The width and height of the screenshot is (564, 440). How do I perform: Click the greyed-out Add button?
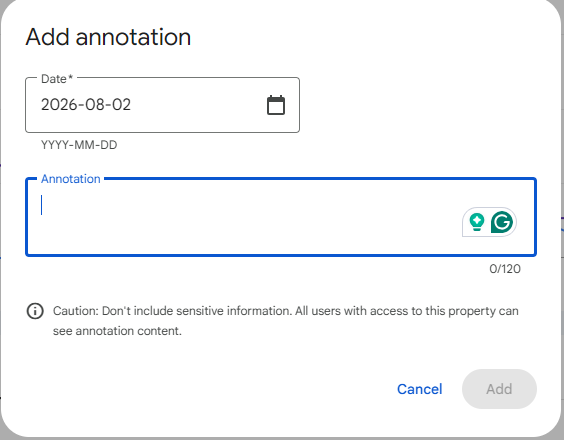click(x=499, y=389)
